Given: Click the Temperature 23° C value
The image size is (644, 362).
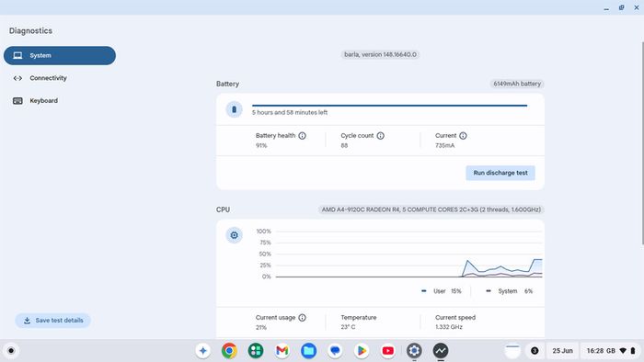Looking at the screenshot, I should point(348,327).
